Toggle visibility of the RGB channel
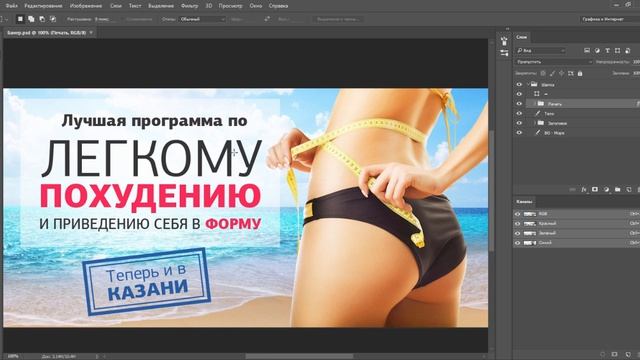The height and width of the screenshot is (360, 640). [x=518, y=214]
